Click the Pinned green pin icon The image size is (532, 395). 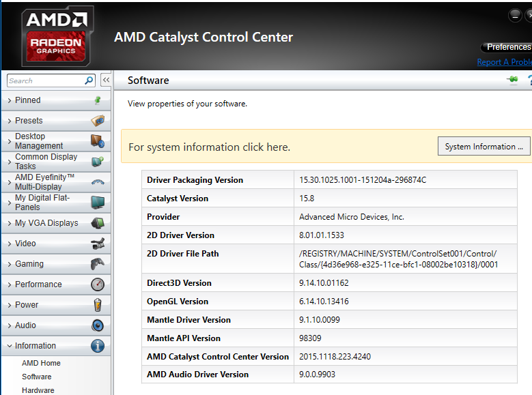98,100
